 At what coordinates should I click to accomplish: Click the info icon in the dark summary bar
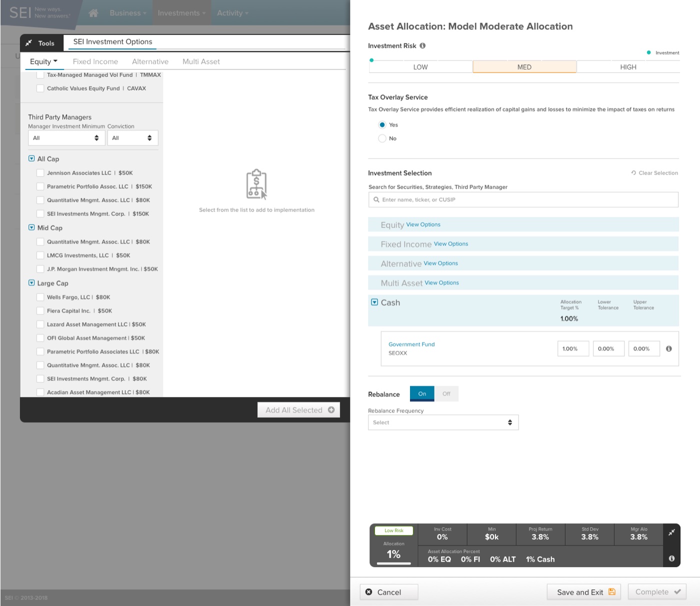[671, 558]
